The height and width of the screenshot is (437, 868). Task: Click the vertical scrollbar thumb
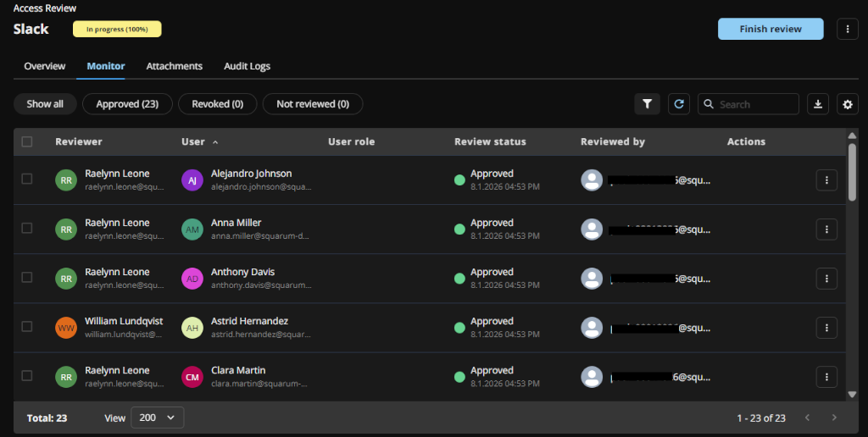(852, 171)
